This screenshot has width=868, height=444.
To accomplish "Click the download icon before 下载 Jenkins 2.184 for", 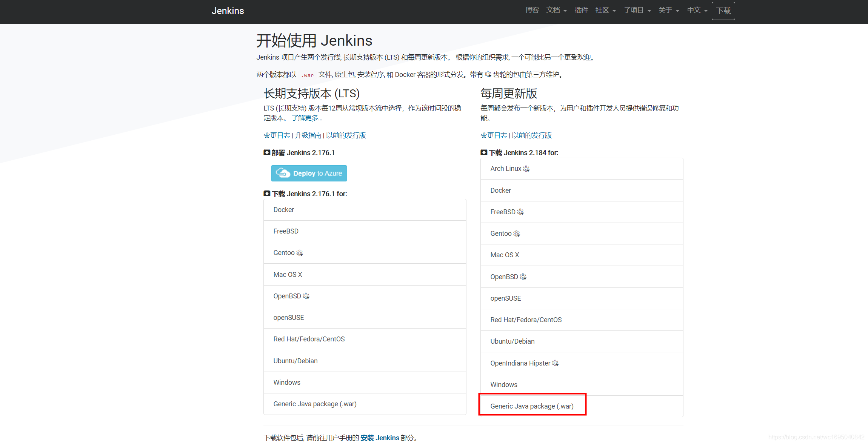I will click(x=484, y=152).
